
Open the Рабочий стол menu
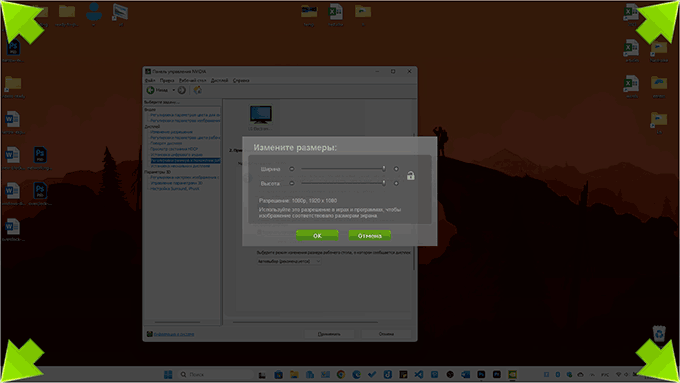pos(193,80)
